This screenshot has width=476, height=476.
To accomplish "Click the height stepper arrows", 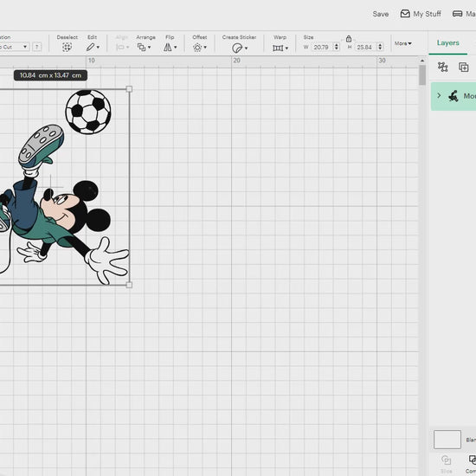I will click(x=380, y=47).
